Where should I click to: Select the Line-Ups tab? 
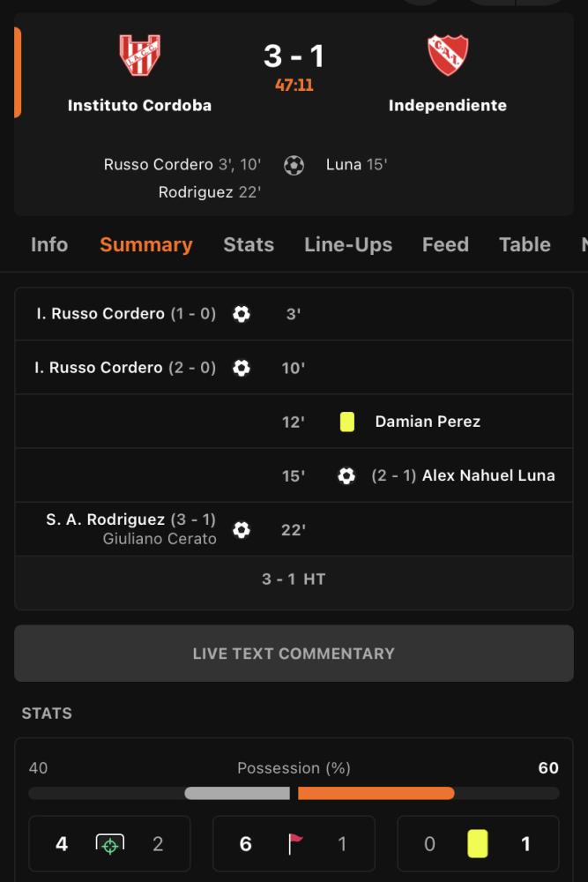tap(348, 244)
